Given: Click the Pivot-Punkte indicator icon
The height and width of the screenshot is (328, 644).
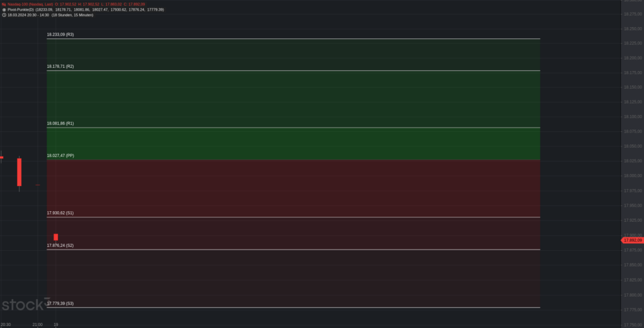Looking at the screenshot, I should [4, 10].
